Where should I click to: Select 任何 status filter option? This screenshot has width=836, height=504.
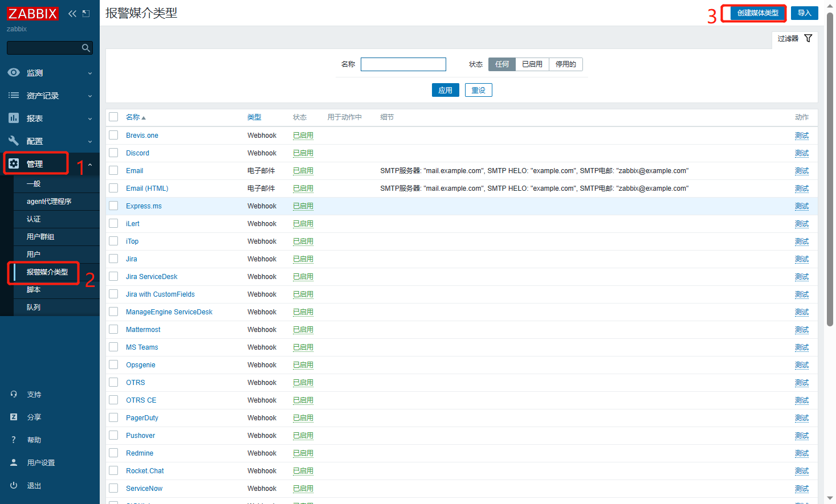[x=502, y=64]
